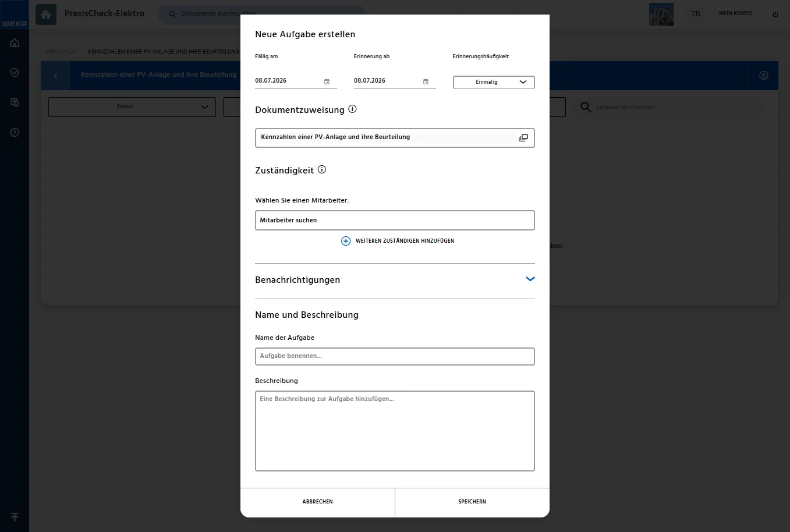This screenshot has width=790, height=532.
Task: Click the Abbrechen button
Action: click(318, 502)
